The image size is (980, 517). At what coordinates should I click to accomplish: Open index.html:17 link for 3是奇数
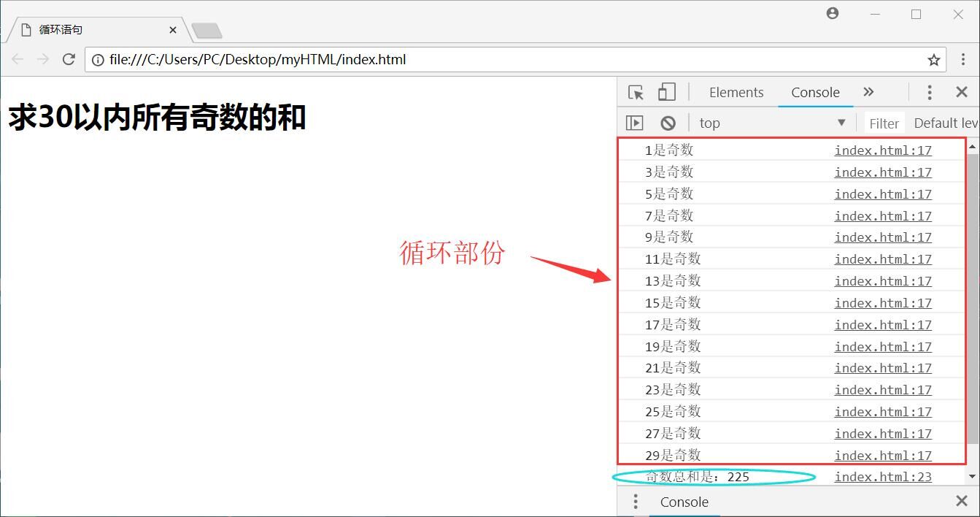(x=883, y=172)
